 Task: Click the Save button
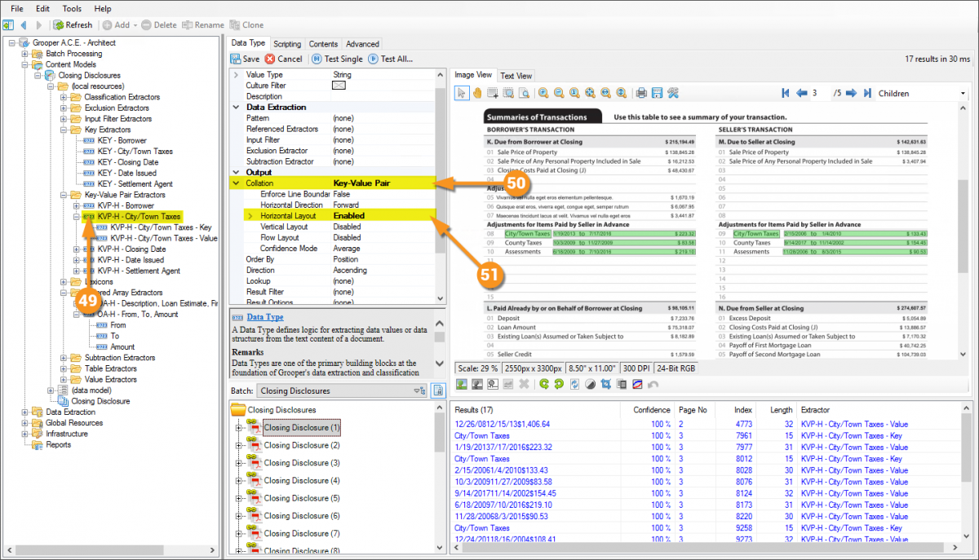245,59
